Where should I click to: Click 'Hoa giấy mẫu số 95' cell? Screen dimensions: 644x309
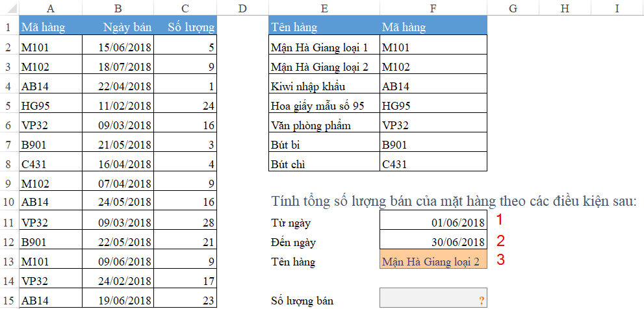(x=324, y=103)
